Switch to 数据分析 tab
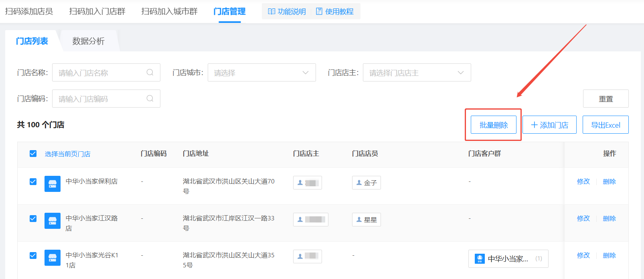The image size is (644, 279). [x=88, y=41]
